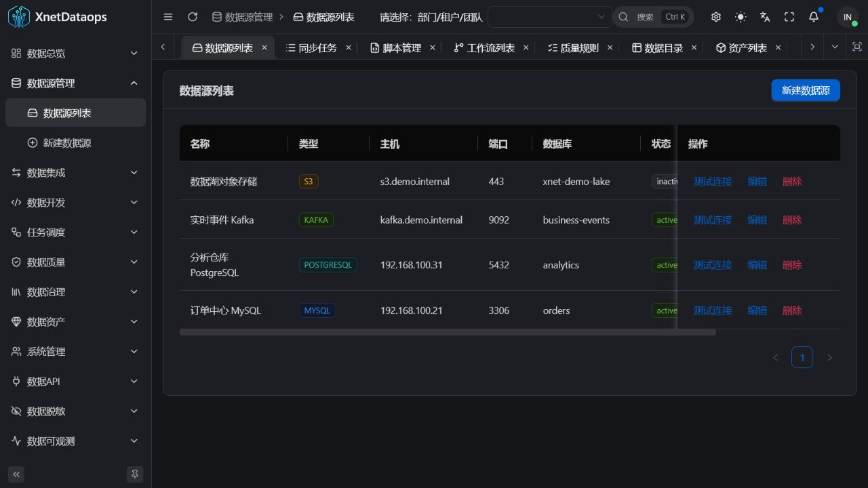
Task: Open the tab list chevron dropdown
Action: click(x=835, y=47)
